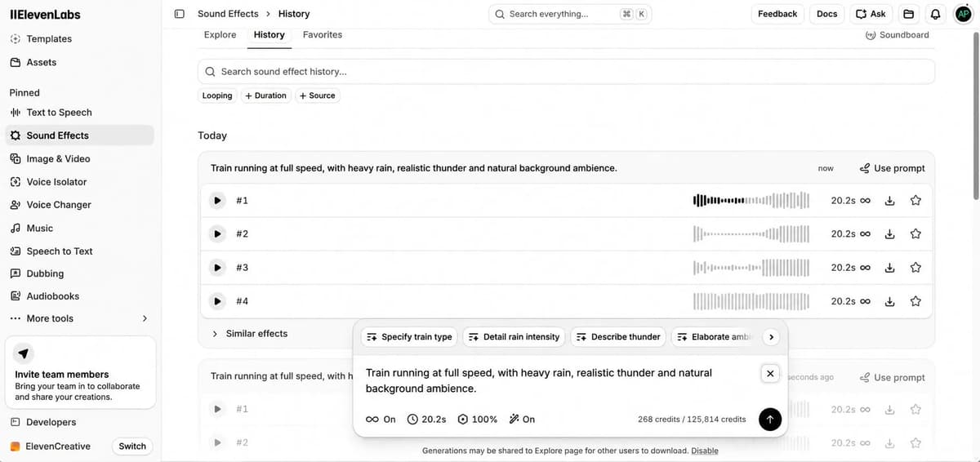Open the AP account avatar
Screen dimensions: 980x462
point(963,14)
